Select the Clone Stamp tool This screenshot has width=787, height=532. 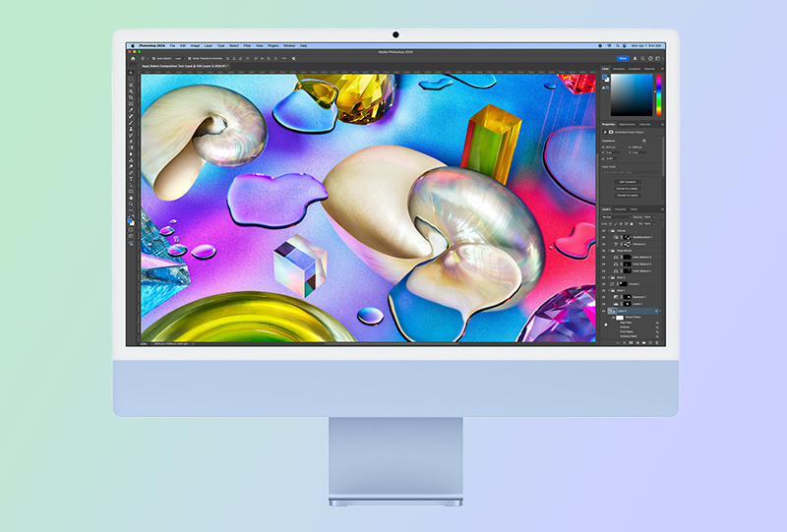click(x=131, y=129)
